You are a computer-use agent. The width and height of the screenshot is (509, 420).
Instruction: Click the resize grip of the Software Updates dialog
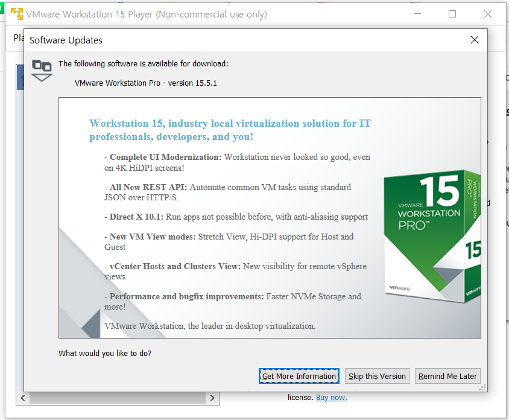482,387
